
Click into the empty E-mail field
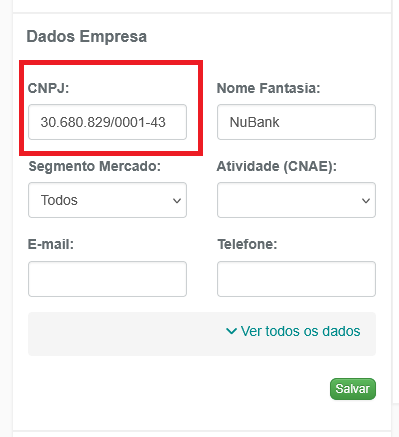pos(107,279)
